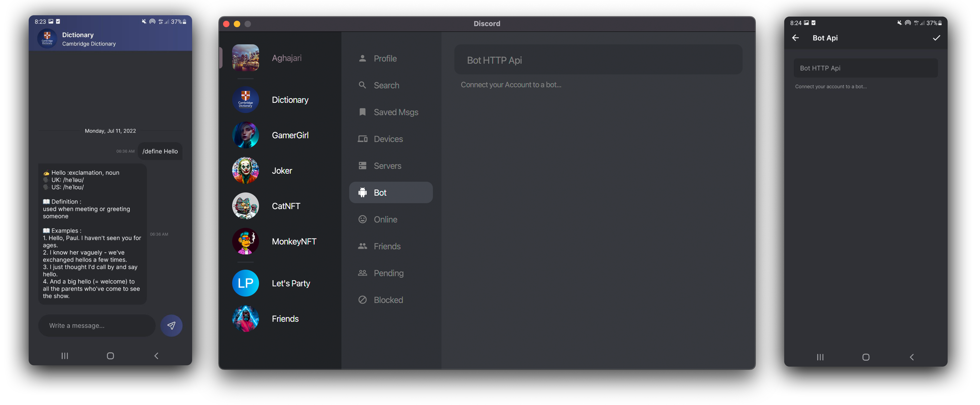980x405 pixels.
Task: Select the GamerGirl avatar in sidebar
Action: 245,135
